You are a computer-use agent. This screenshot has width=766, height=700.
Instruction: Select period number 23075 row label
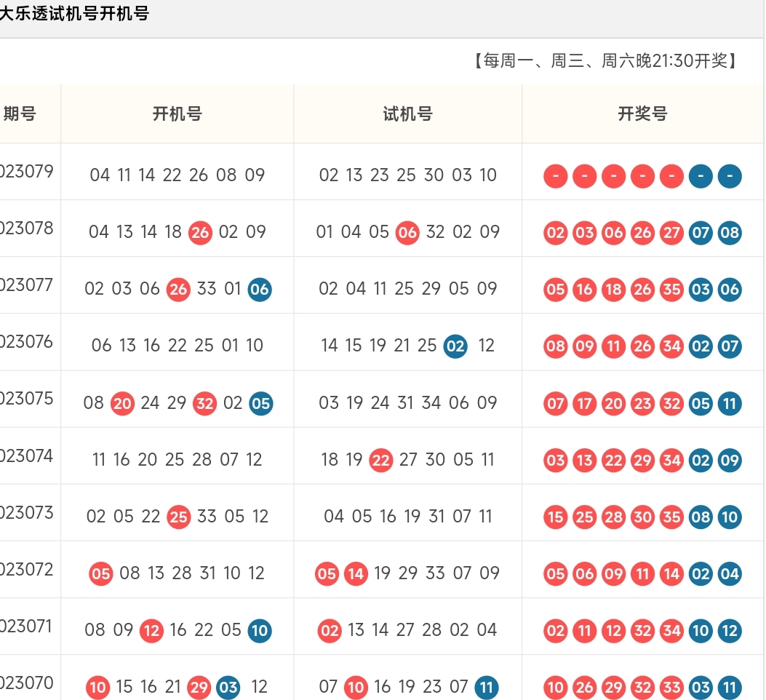click(x=26, y=399)
